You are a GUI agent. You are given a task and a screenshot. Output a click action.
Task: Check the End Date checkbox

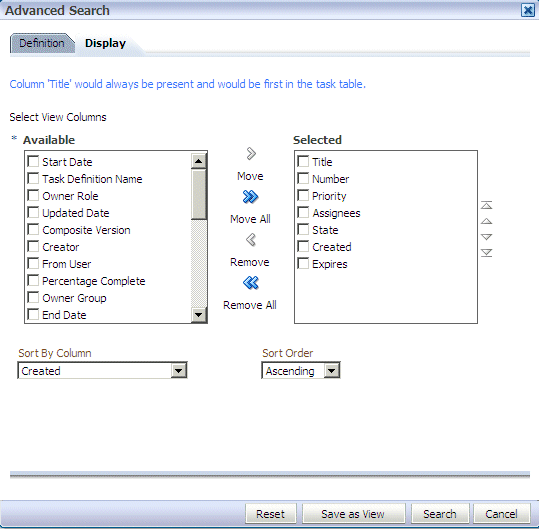33,315
